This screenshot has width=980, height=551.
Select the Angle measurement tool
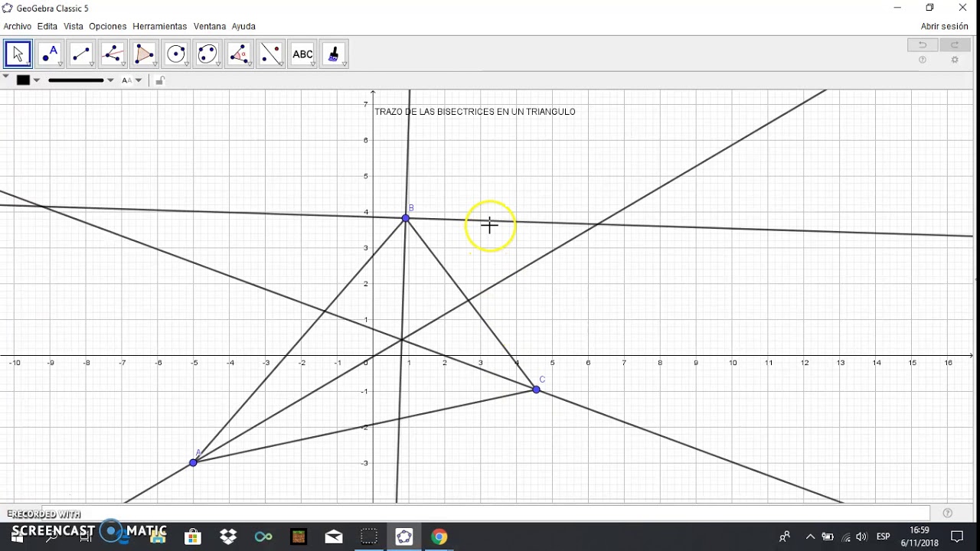click(x=239, y=54)
